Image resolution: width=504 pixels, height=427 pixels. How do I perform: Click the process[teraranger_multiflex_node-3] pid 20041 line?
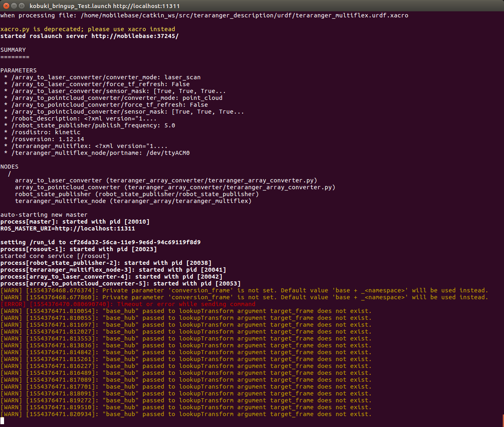point(113,270)
